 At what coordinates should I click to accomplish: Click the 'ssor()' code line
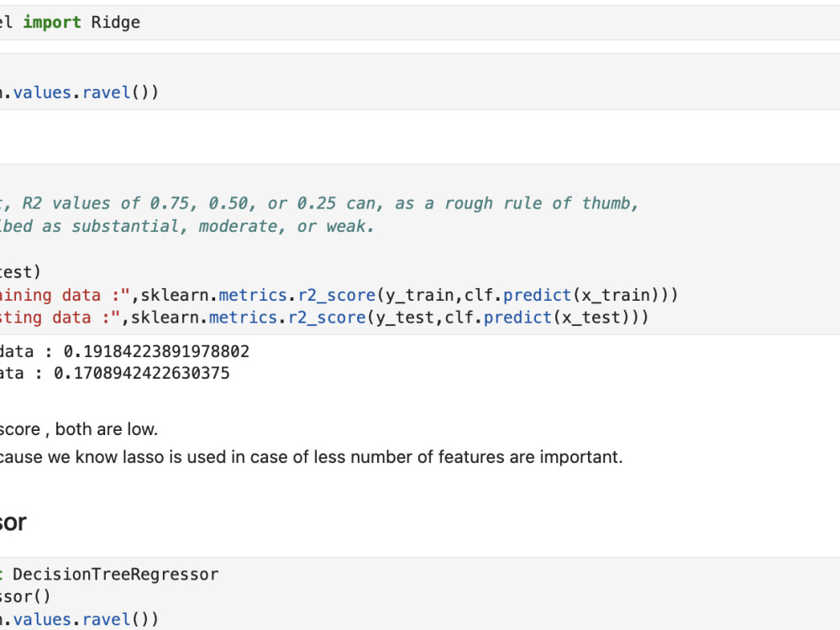[x=25, y=596]
